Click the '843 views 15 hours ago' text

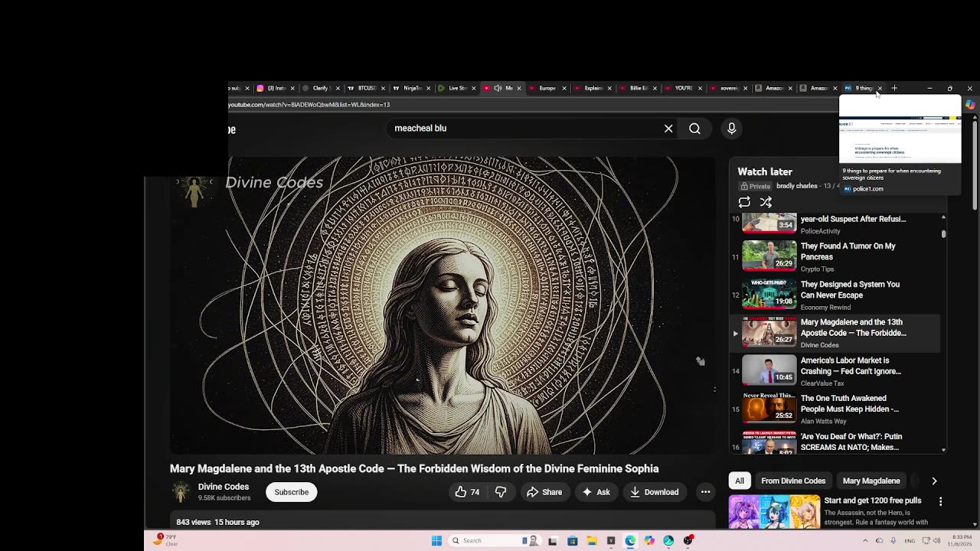(218, 522)
